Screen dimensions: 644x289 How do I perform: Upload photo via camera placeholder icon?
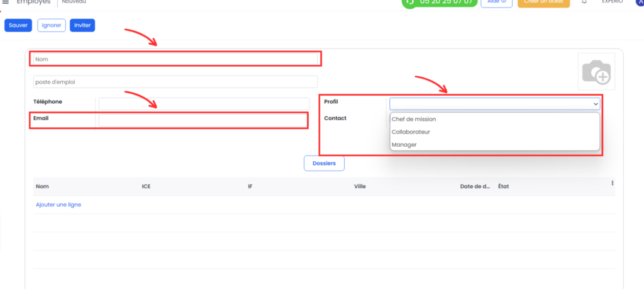[596, 72]
